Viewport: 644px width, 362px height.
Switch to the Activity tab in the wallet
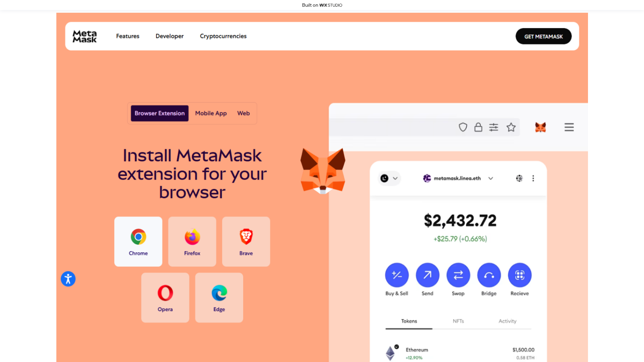click(x=507, y=321)
